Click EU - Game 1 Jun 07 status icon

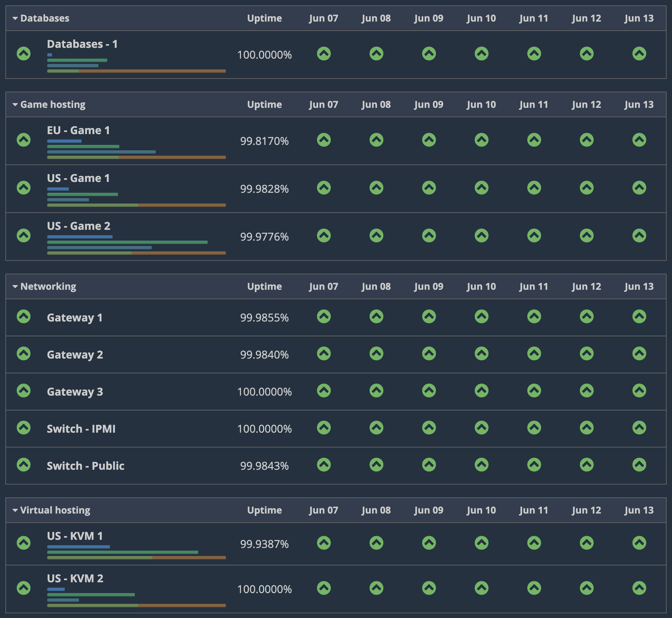[324, 140]
